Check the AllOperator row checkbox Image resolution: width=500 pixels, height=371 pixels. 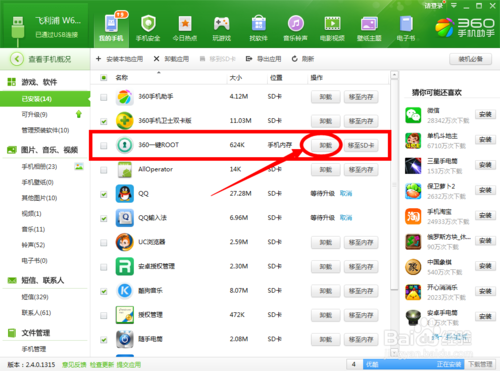(104, 170)
